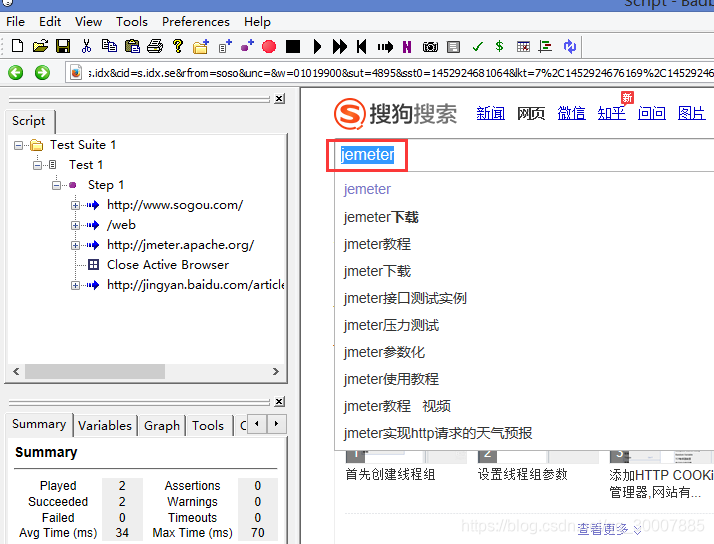Screen dimensions: 714x544
Task: Open the 微信 link in Sogou
Action: pyautogui.click(x=571, y=113)
